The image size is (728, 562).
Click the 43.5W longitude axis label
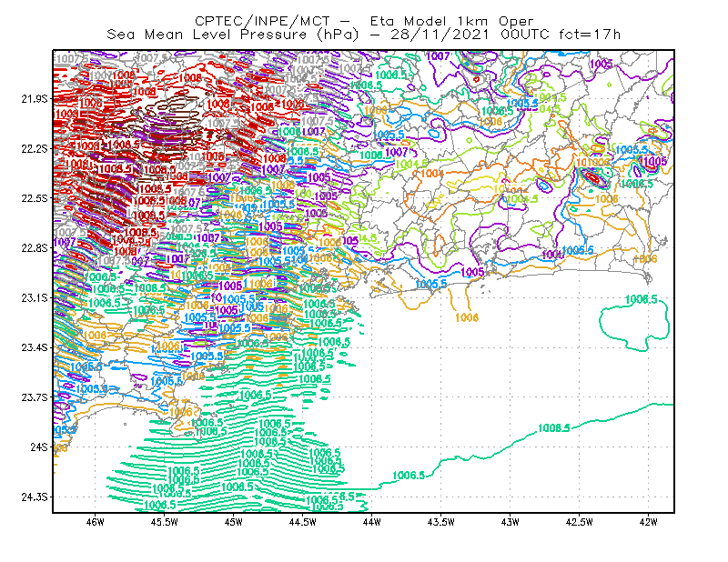coord(441,522)
